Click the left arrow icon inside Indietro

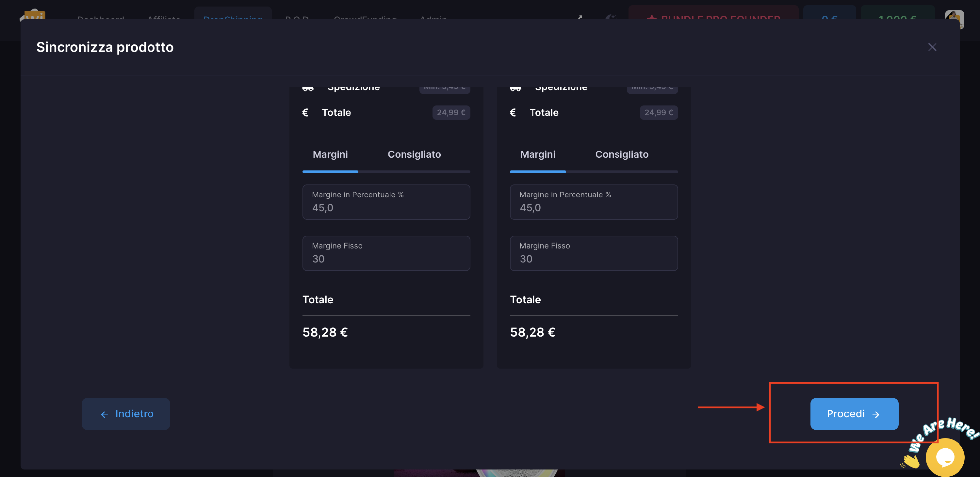coord(104,414)
